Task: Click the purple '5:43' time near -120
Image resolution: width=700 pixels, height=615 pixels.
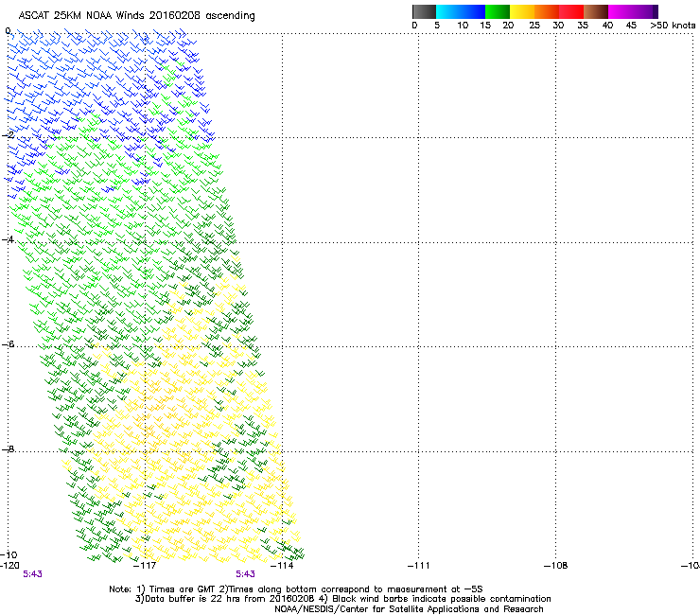Action: pyautogui.click(x=32, y=574)
